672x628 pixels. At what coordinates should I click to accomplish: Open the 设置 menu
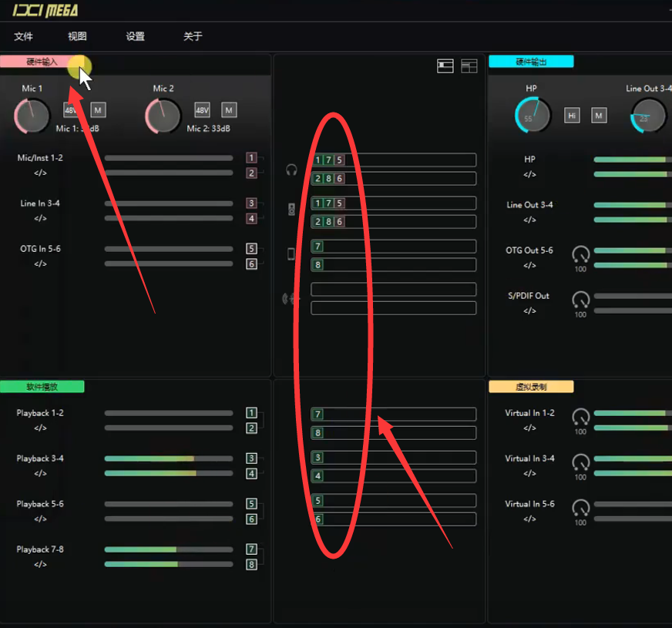[x=136, y=36]
